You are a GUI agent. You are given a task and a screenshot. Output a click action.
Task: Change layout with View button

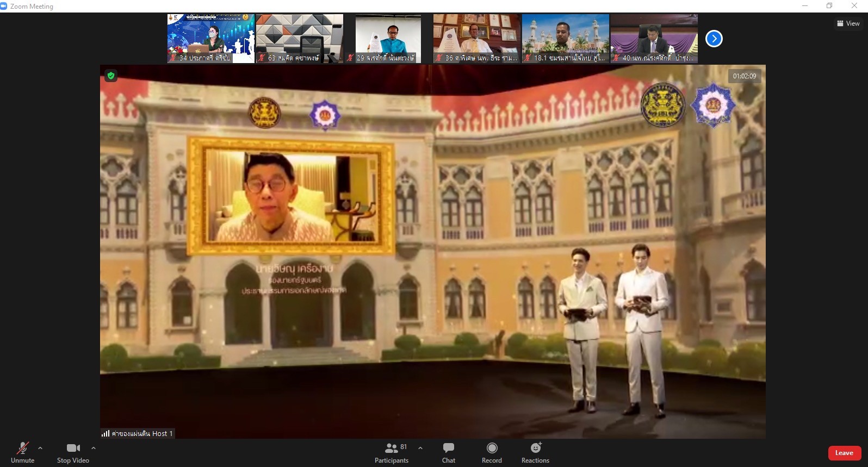pyautogui.click(x=848, y=23)
